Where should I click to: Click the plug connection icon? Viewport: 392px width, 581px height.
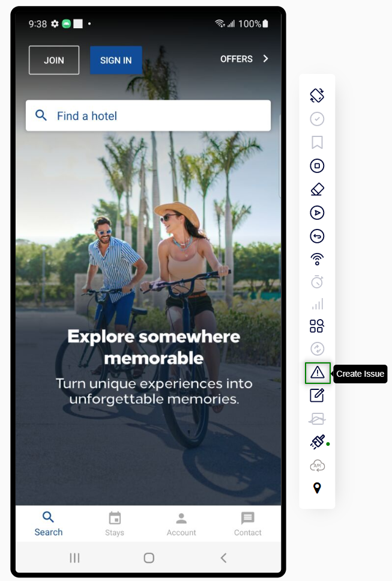[318, 442]
